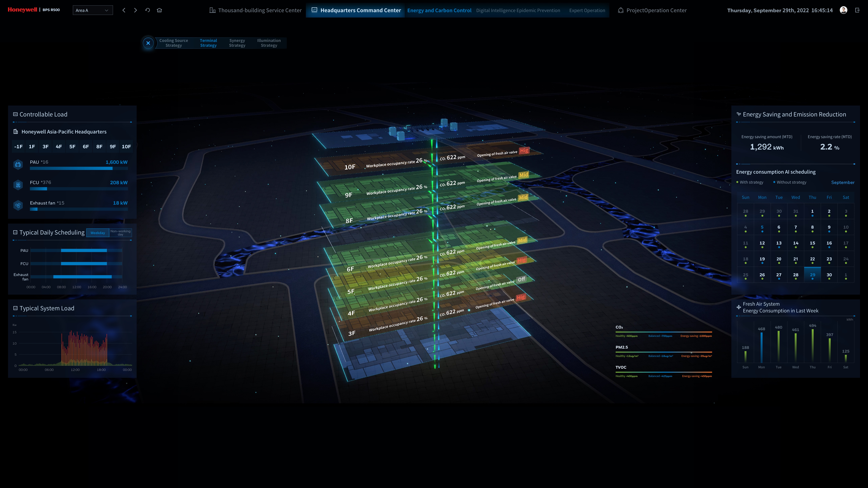Click the user avatar icon
Image resolution: width=868 pixels, height=488 pixels.
(x=843, y=10)
